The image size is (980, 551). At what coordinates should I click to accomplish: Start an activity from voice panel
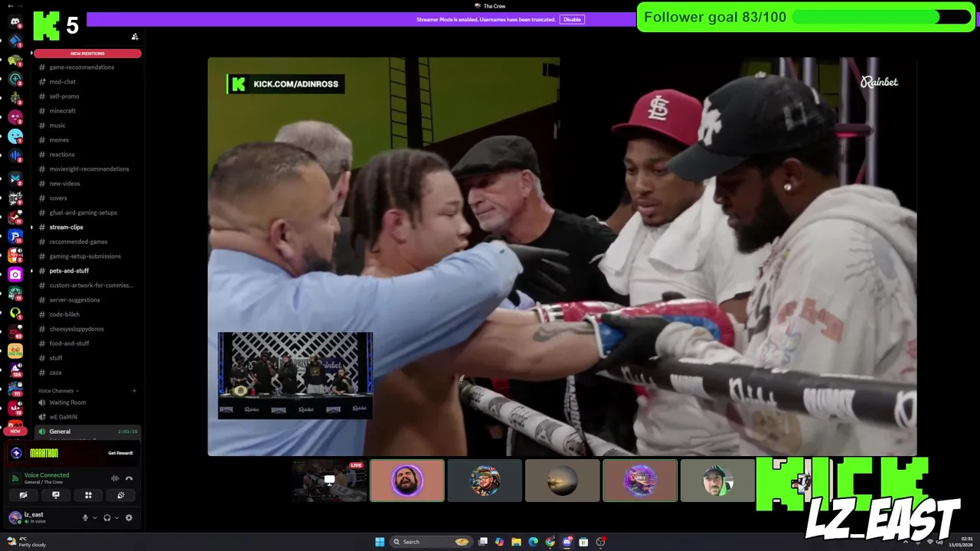pos(88,495)
